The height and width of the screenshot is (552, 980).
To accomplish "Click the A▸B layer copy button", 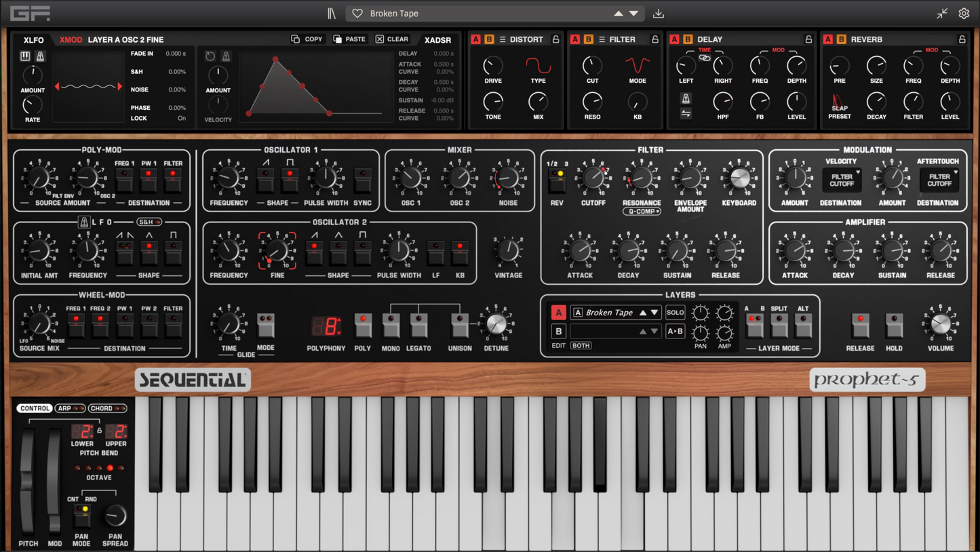I will coord(675,332).
